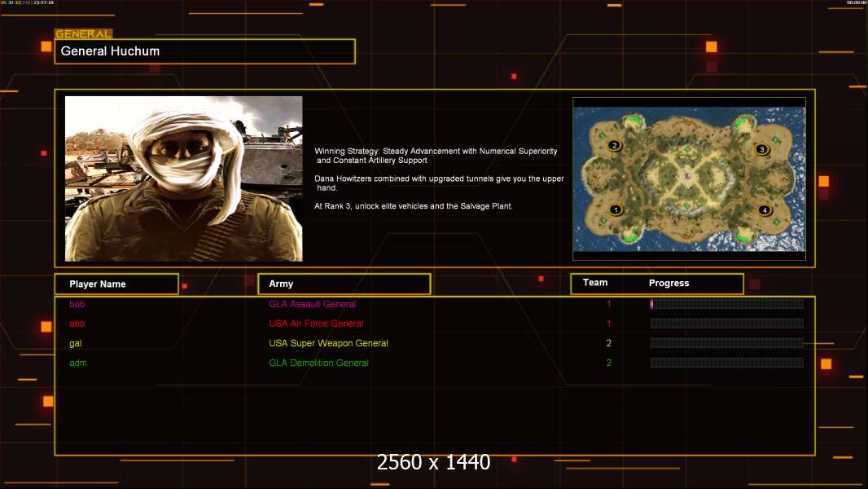Image resolution: width=868 pixels, height=489 pixels.
Task: Click start position 3 on the map
Action: click(x=761, y=149)
